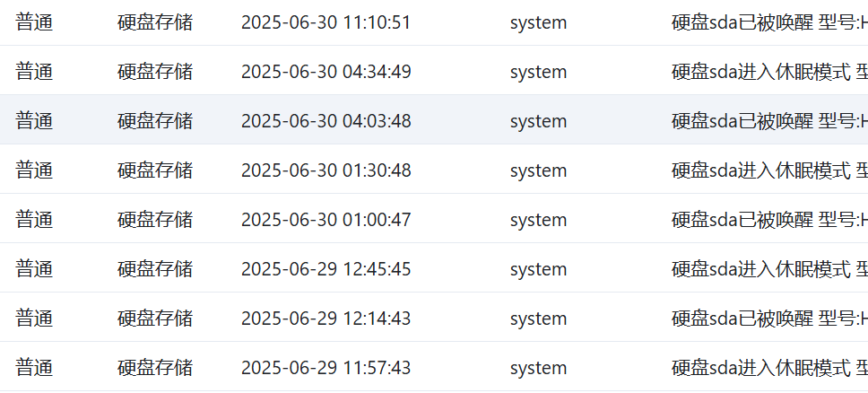Screen dimensions: 868x393
Task: Select the log row timestamped 2025-06-29 12:45:45
Action: tap(434, 267)
